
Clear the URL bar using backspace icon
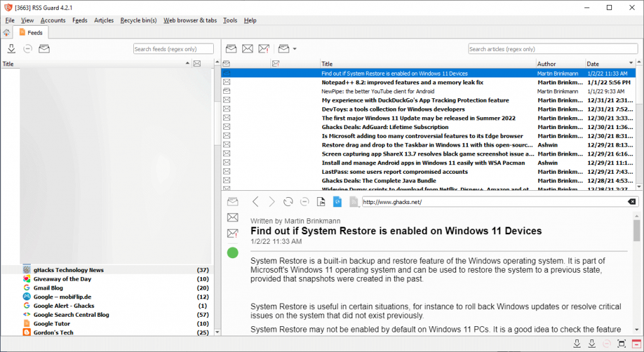coord(631,202)
